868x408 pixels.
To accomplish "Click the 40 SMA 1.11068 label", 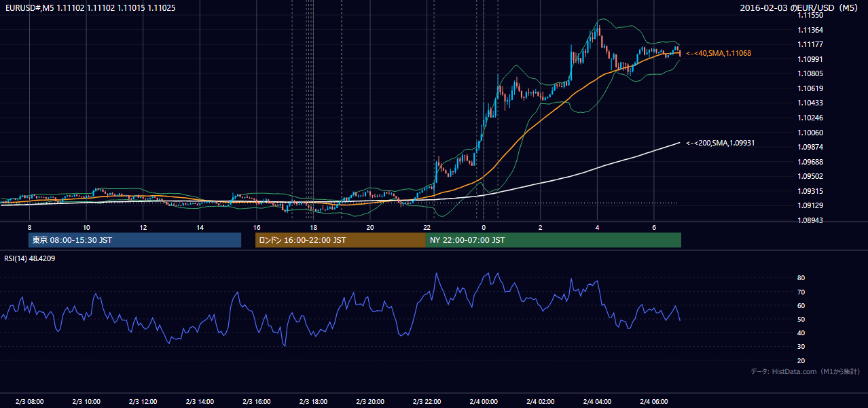I will click(x=719, y=53).
